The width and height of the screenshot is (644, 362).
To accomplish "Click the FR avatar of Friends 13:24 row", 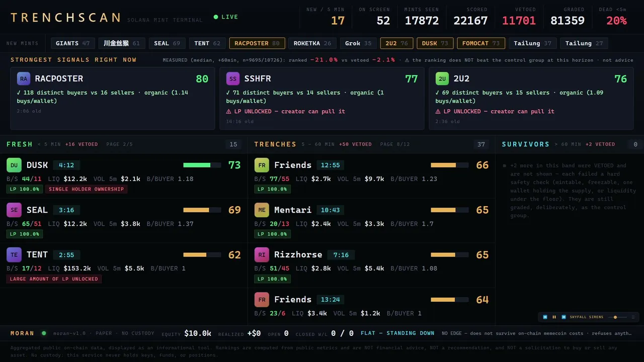I will coord(262,300).
